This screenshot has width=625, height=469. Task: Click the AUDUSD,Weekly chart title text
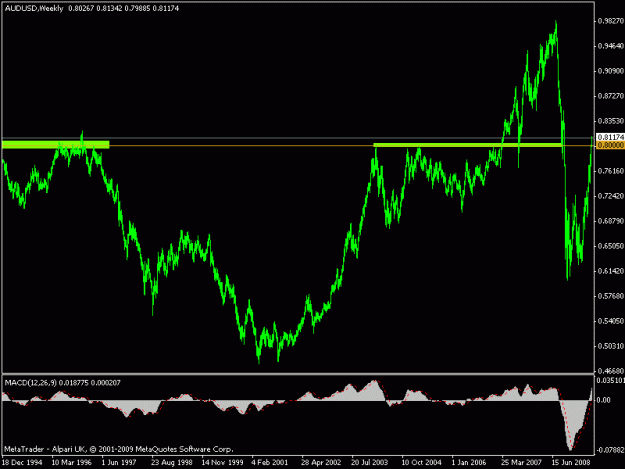coord(34,8)
